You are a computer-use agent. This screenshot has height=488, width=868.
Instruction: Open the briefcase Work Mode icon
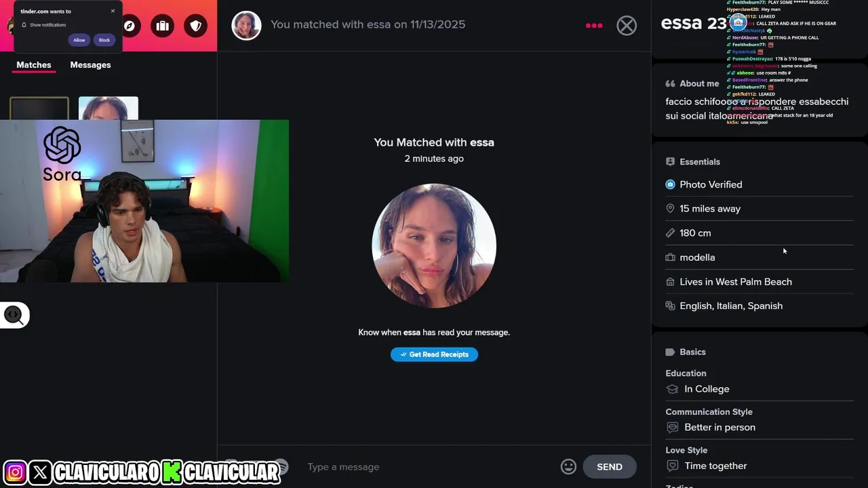tap(162, 26)
